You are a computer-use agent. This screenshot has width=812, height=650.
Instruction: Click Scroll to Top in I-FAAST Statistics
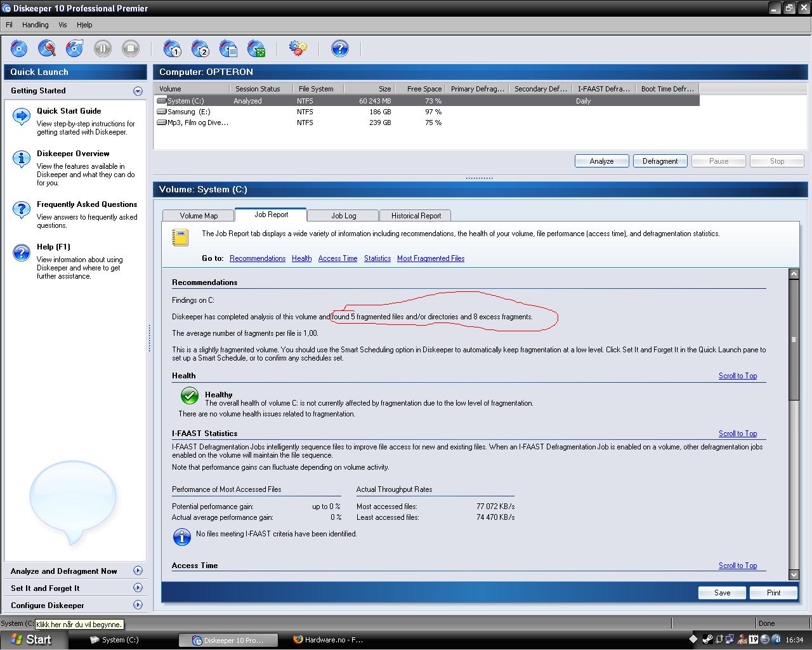pyautogui.click(x=738, y=434)
